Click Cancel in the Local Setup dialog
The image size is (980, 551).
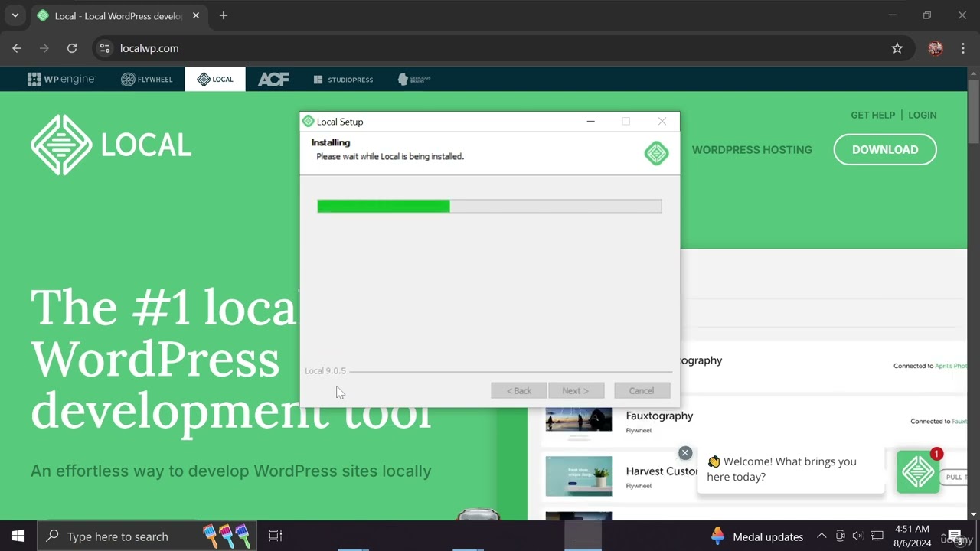642,390
